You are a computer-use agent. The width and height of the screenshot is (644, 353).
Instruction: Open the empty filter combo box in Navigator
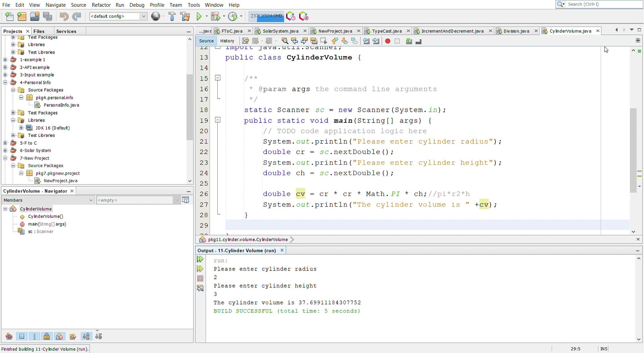click(x=139, y=200)
